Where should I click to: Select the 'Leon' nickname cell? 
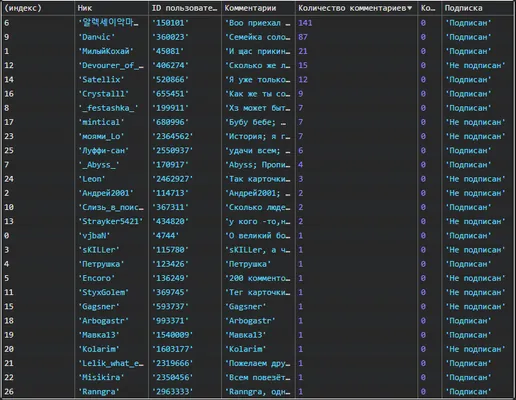coord(112,179)
